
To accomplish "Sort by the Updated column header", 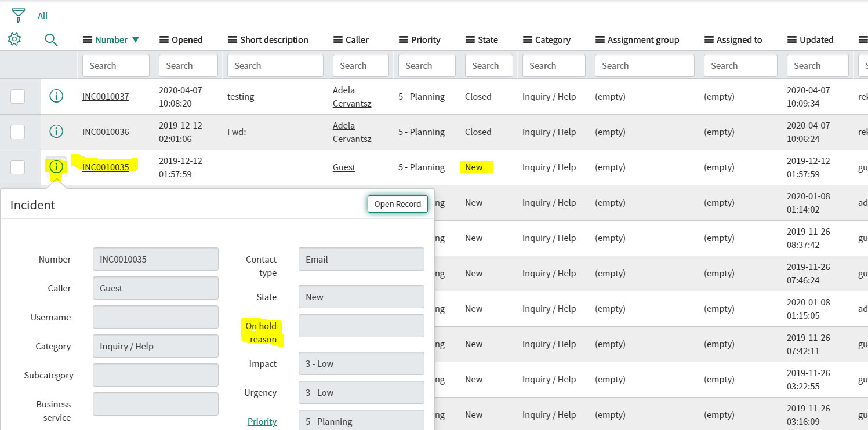I will (x=816, y=40).
